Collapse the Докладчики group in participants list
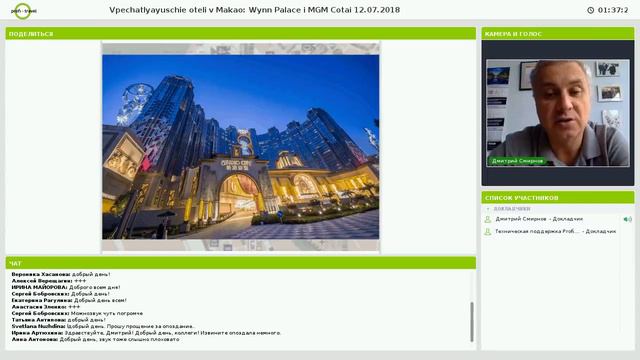The width and height of the screenshot is (640, 360). pyautogui.click(x=488, y=209)
